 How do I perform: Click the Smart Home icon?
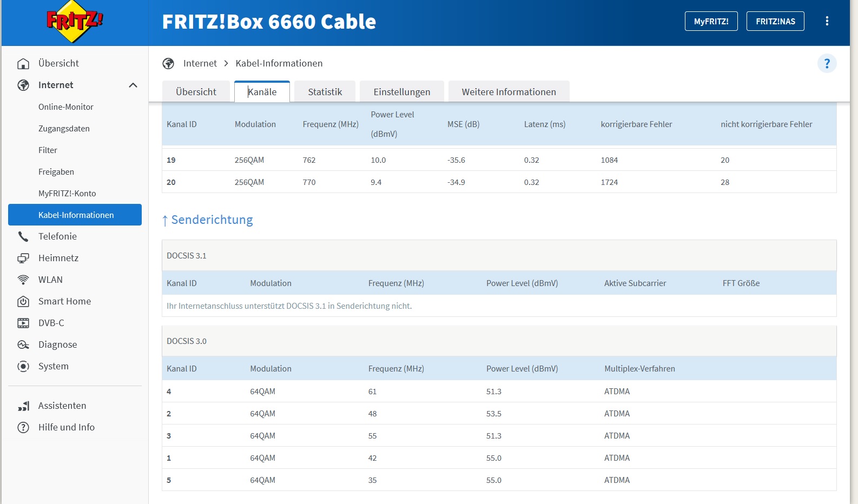23,301
